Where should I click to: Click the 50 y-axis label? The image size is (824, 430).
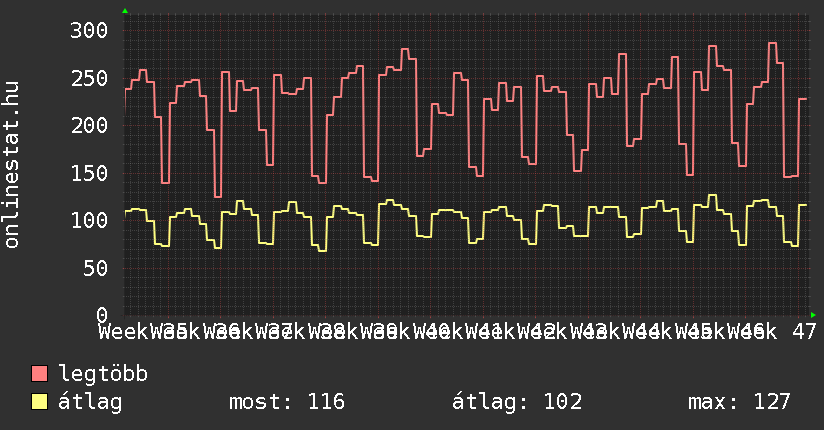94,268
